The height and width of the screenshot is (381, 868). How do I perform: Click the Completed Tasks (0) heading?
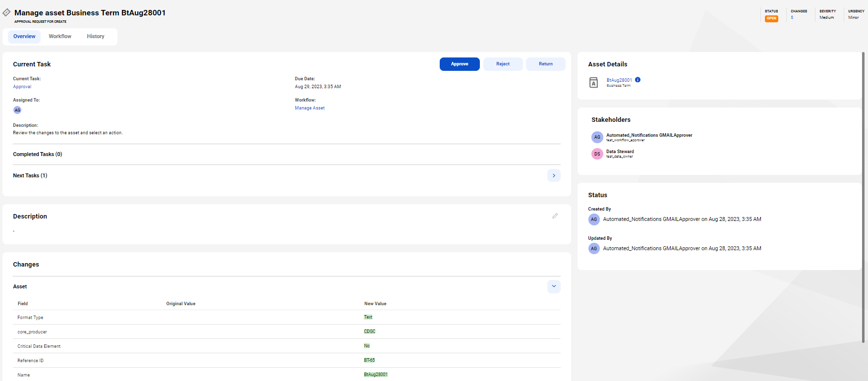[38, 154]
